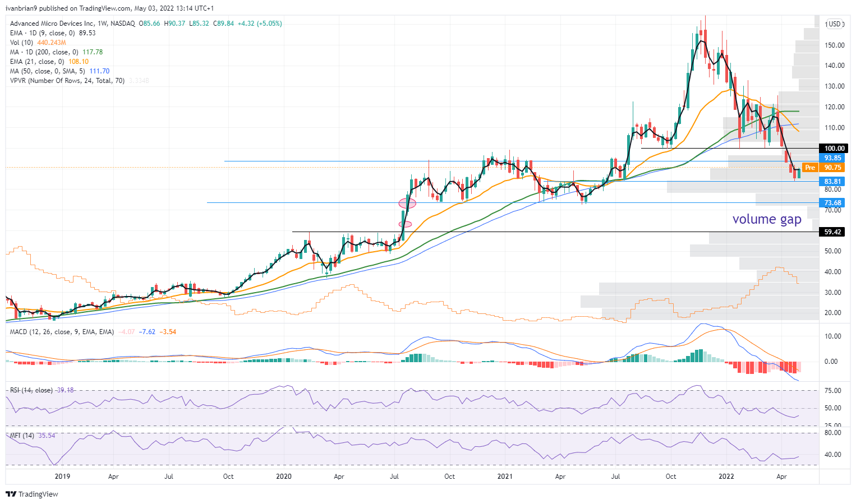Click the 130.00 price axis tick
Image resolution: width=856 pixels, height=504 pixels.
(835, 86)
